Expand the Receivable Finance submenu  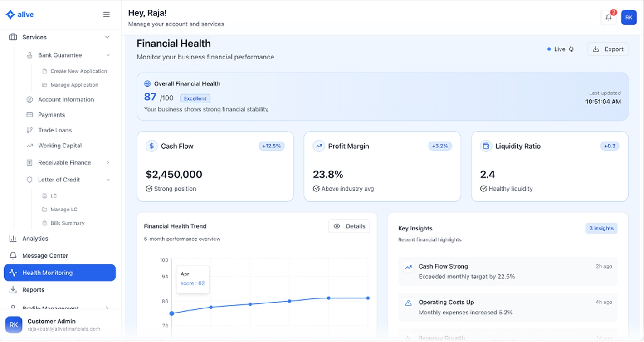pos(108,163)
